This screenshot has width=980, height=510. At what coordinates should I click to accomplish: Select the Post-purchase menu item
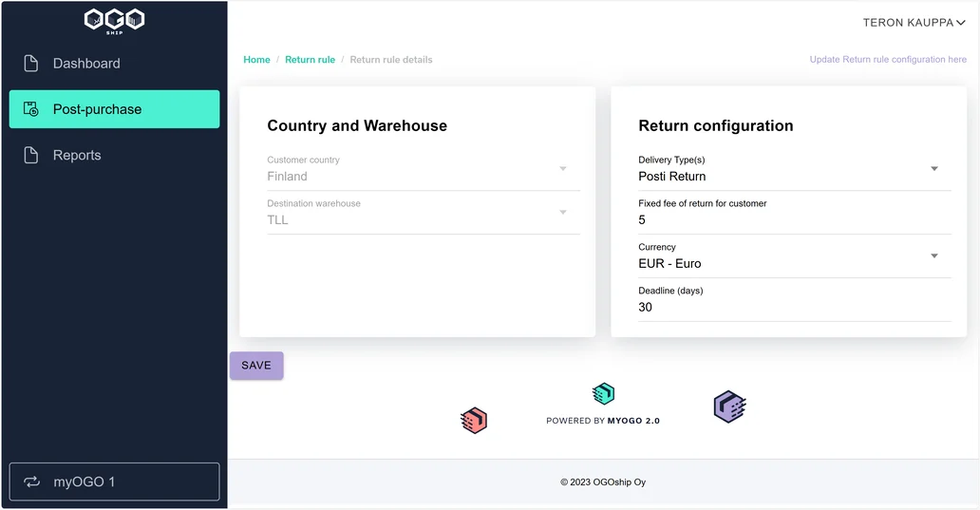[114, 109]
